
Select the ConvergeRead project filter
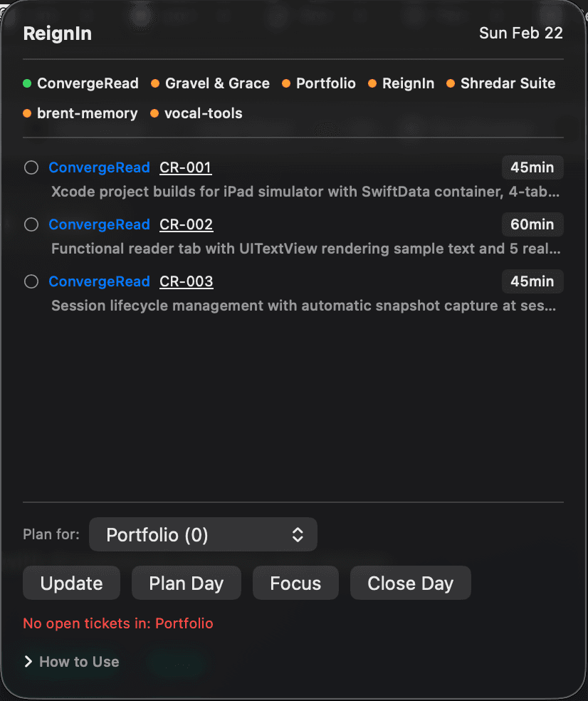click(88, 83)
